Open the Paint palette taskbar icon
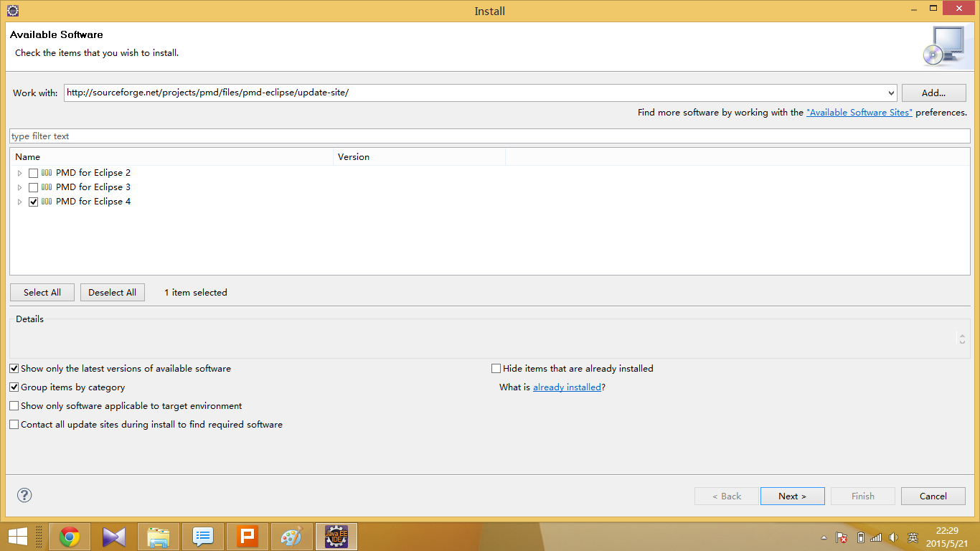The image size is (980, 551). click(x=292, y=537)
